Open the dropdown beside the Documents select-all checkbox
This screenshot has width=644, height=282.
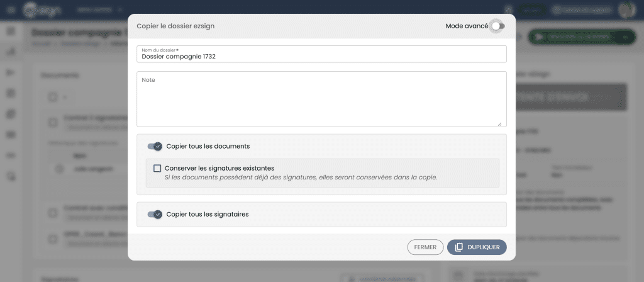click(x=65, y=98)
